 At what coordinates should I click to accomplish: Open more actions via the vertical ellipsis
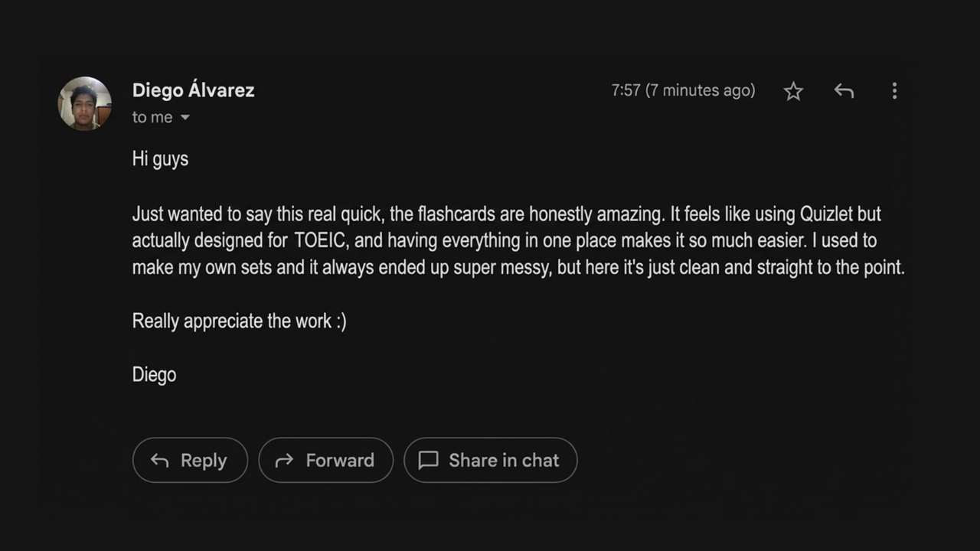(x=894, y=91)
